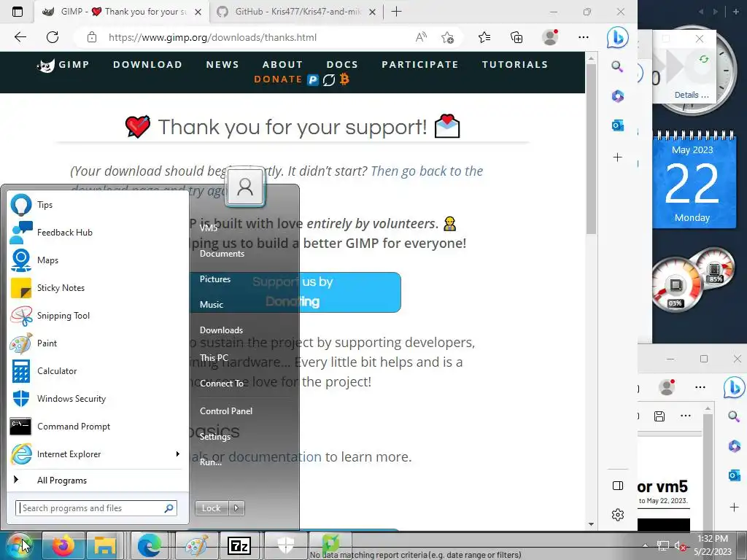Open Tips from the Start menu

coord(98,205)
